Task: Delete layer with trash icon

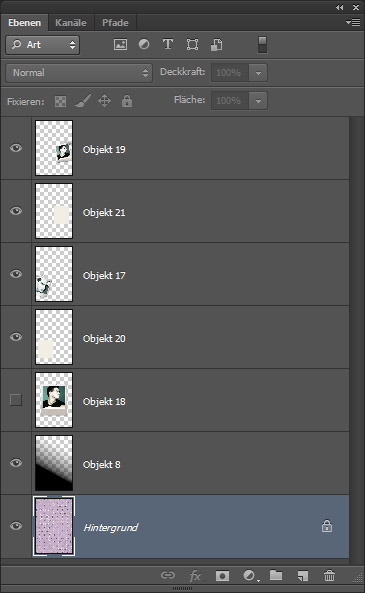Action: pyautogui.click(x=329, y=576)
